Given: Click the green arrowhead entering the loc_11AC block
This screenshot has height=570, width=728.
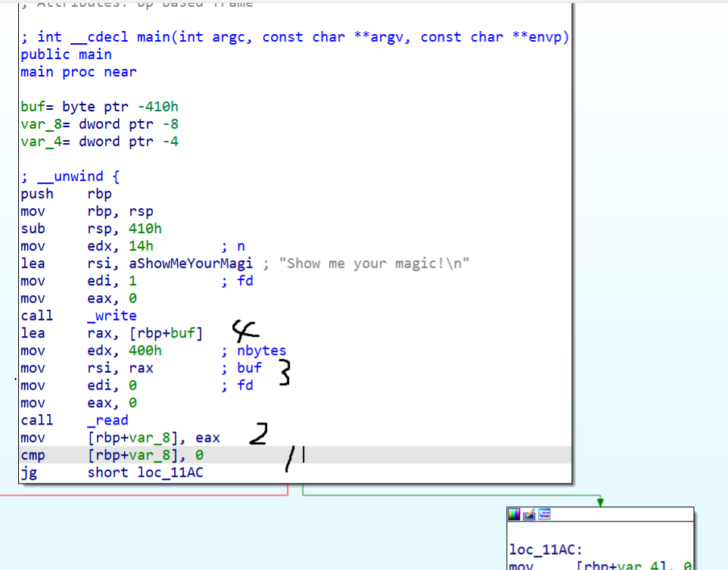Looking at the screenshot, I should click(600, 501).
